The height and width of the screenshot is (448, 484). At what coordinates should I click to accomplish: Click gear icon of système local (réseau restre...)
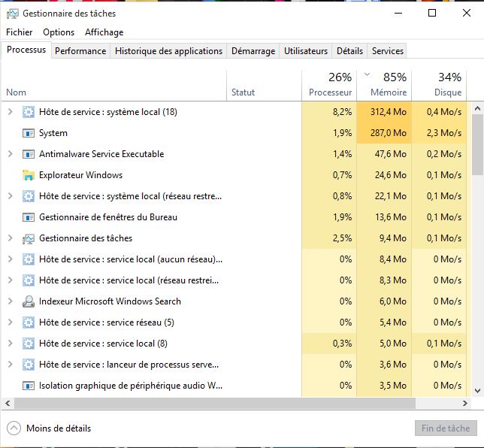(29, 196)
